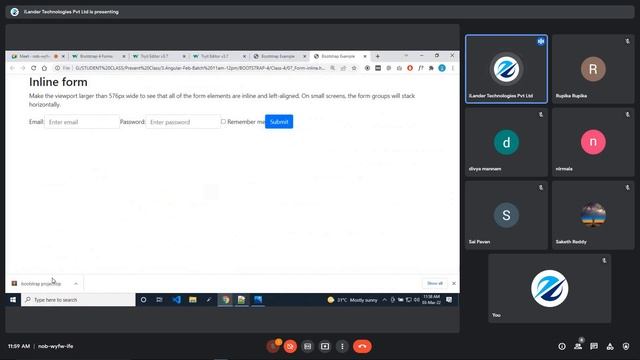Click the red Opera-style extension icon
This screenshot has height=360, width=640.
(x=410, y=68)
